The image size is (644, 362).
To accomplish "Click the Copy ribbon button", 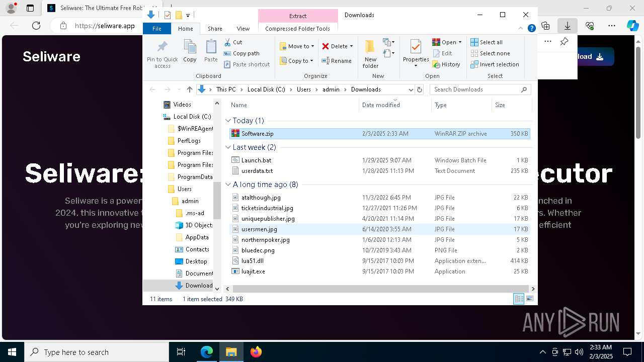I will click(x=190, y=52).
